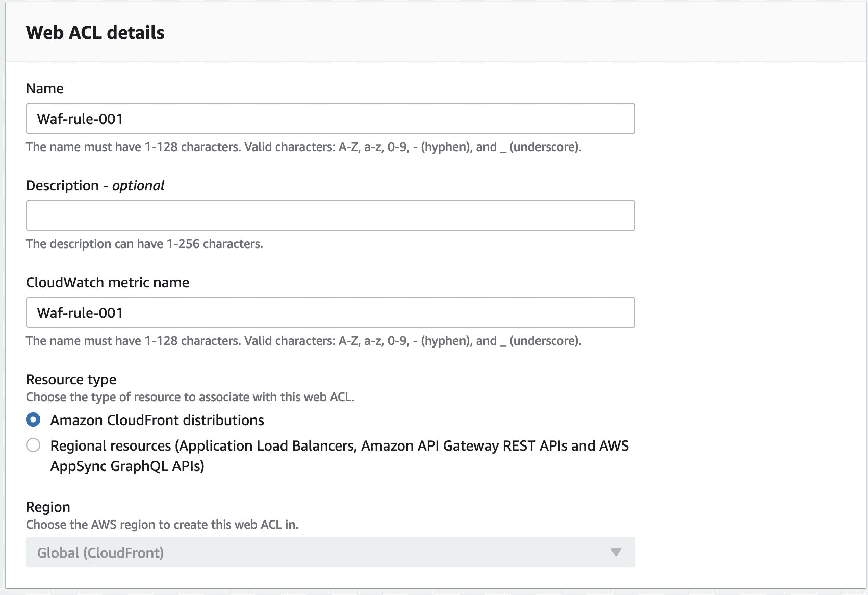Viewport: 868px width, 595px height.
Task: Open the Global (CloudFront) region dropdown
Action: coord(330,552)
